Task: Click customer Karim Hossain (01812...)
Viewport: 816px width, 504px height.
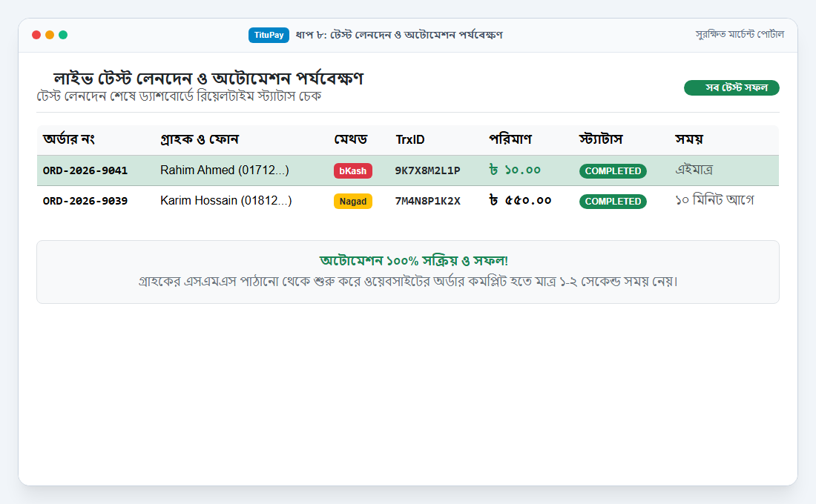Action: 226,200
